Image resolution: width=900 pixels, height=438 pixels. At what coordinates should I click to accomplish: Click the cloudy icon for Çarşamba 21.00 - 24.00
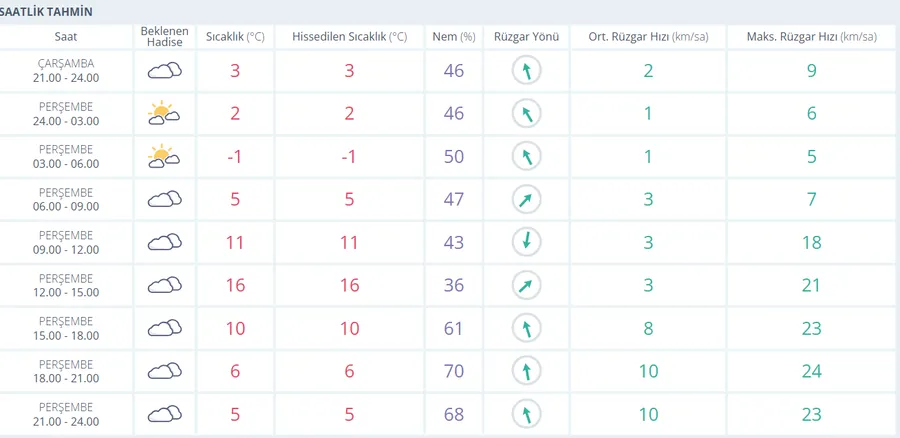point(165,70)
